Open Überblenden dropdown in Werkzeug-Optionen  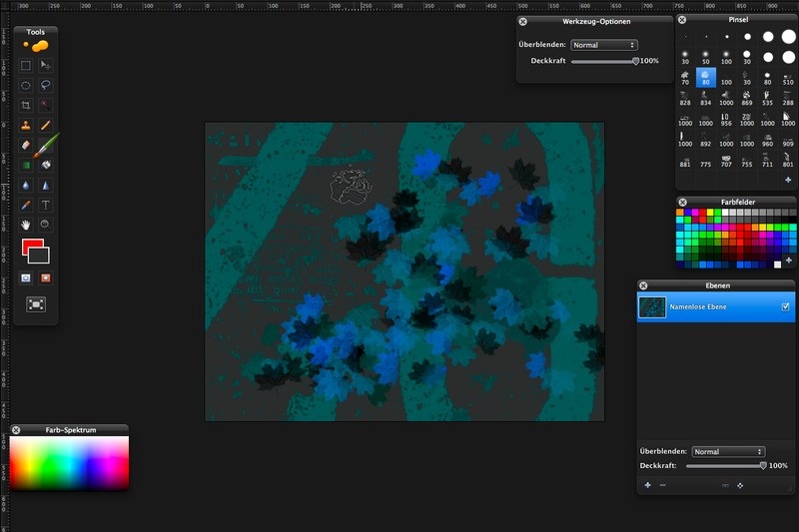click(603, 45)
